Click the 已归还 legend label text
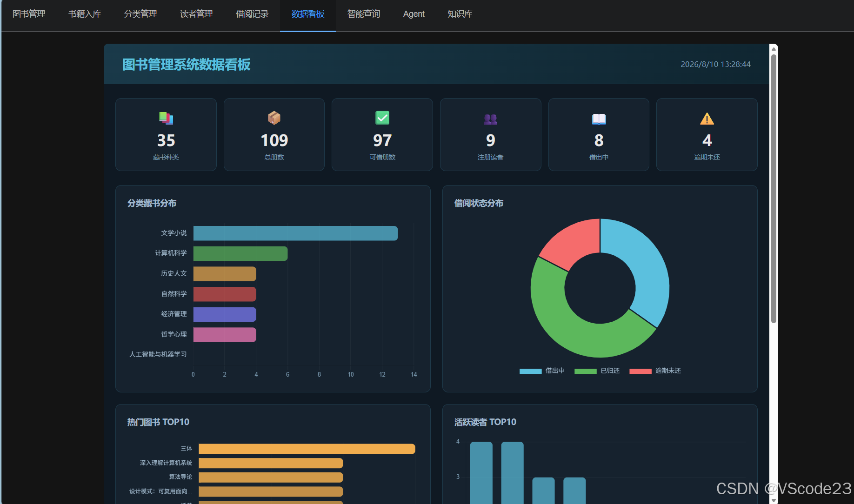This screenshot has height=504, width=854. click(610, 371)
